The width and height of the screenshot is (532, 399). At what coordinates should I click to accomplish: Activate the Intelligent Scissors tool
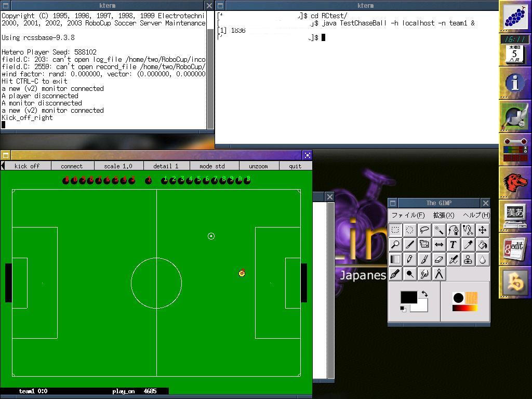[x=468, y=230]
